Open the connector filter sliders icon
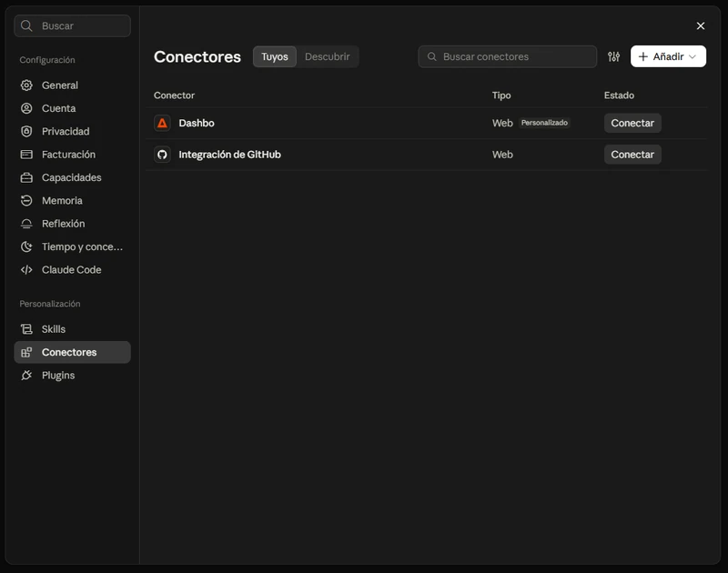728x573 pixels. [613, 56]
